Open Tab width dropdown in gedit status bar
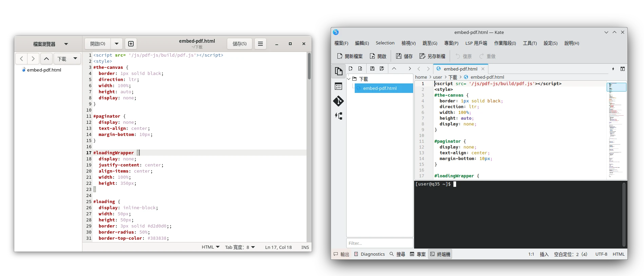The image size is (644, 276). [240, 247]
